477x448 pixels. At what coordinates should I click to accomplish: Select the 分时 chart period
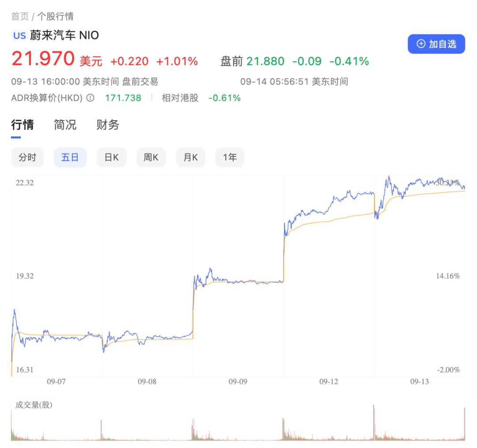tap(27, 157)
